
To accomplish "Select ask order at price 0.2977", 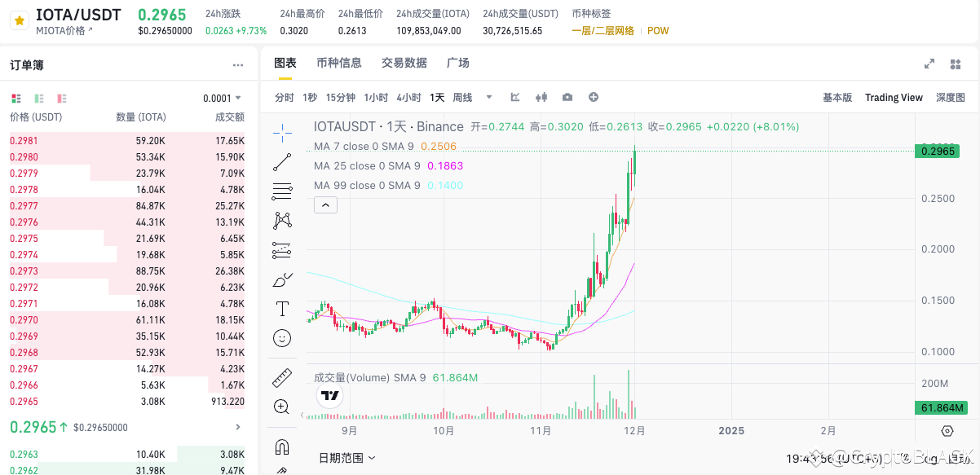I will (127, 205).
